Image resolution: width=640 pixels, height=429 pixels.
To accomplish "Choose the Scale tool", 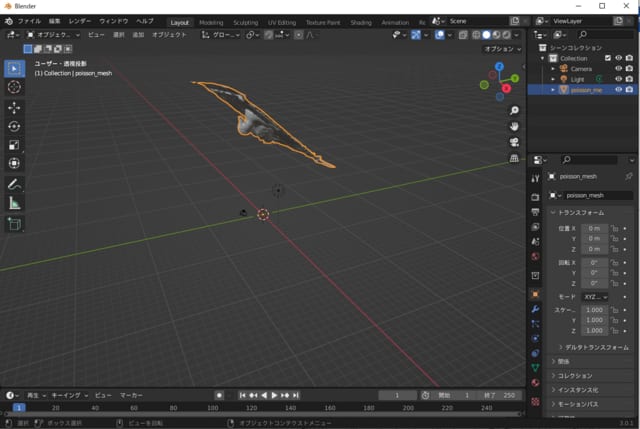I will (x=14, y=145).
